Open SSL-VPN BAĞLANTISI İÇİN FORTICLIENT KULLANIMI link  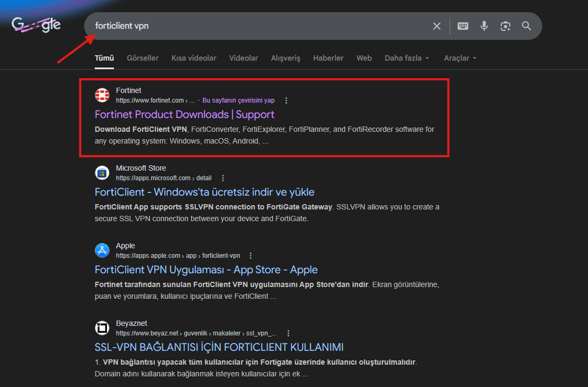(219, 347)
